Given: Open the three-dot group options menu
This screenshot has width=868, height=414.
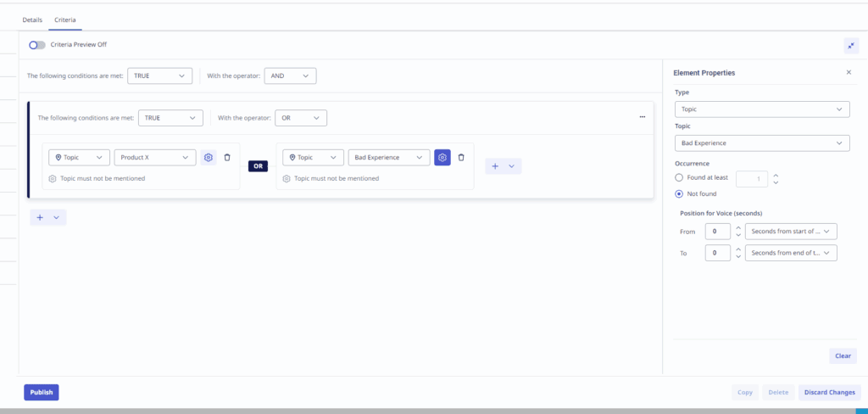Looking at the screenshot, I should [x=642, y=117].
